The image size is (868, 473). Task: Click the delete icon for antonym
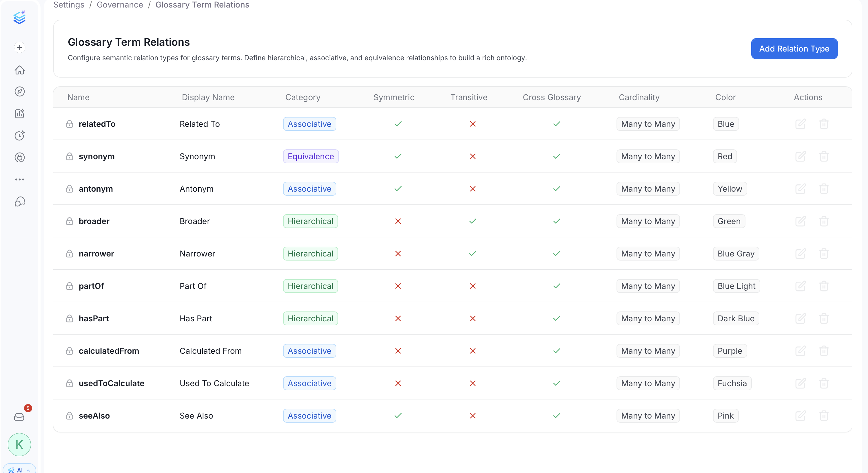(x=824, y=188)
